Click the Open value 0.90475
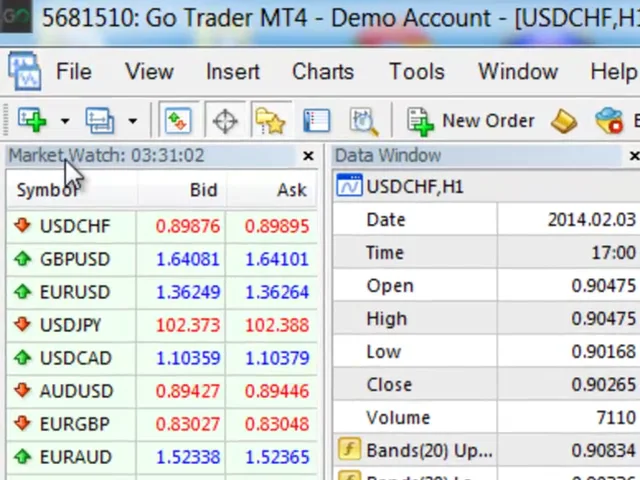This screenshot has width=640, height=480. tap(604, 286)
